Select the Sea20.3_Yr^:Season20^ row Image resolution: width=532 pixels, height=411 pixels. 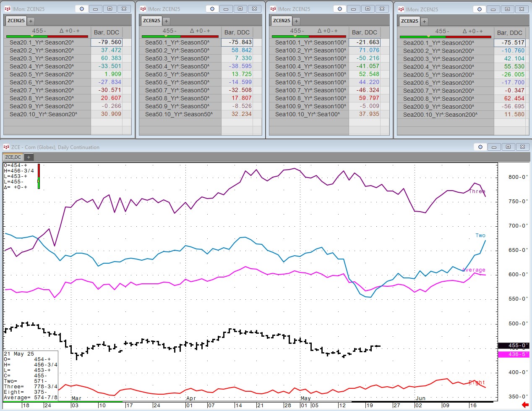point(42,58)
